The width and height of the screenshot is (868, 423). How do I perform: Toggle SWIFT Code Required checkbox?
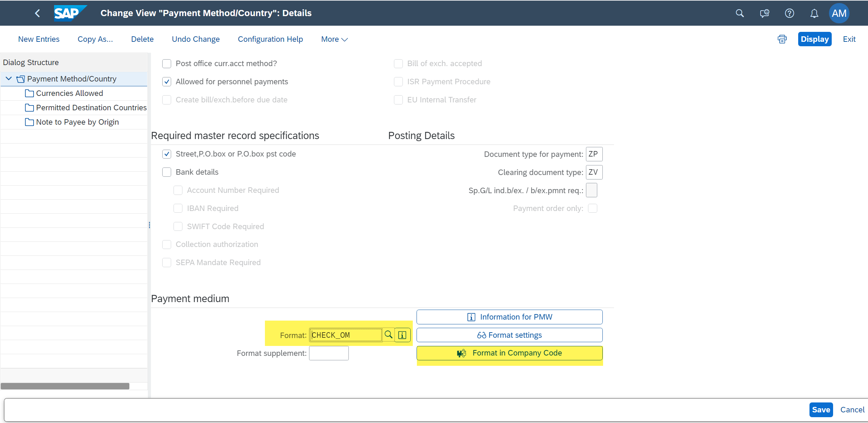pos(178,226)
